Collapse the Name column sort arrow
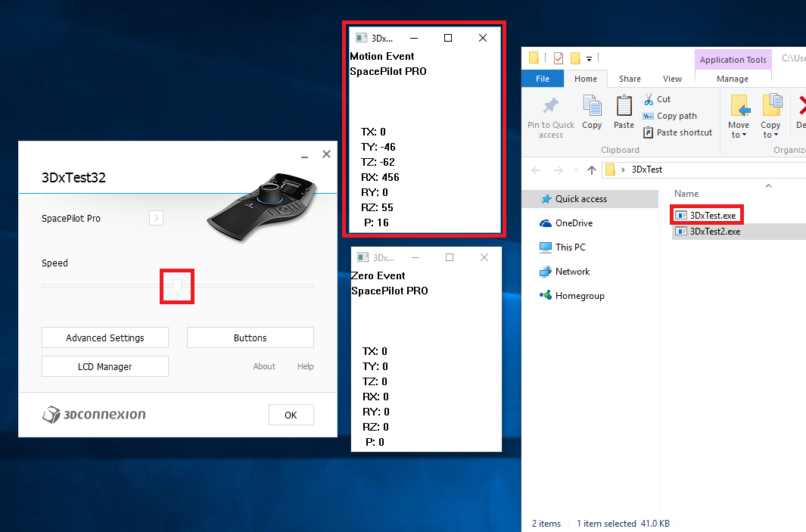806x532 pixels. [768, 185]
